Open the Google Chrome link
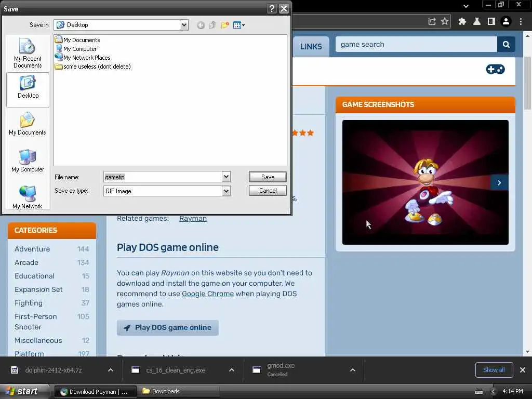Image resolution: width=532 pixels, height=399 pixels. (x=208, y=294)
